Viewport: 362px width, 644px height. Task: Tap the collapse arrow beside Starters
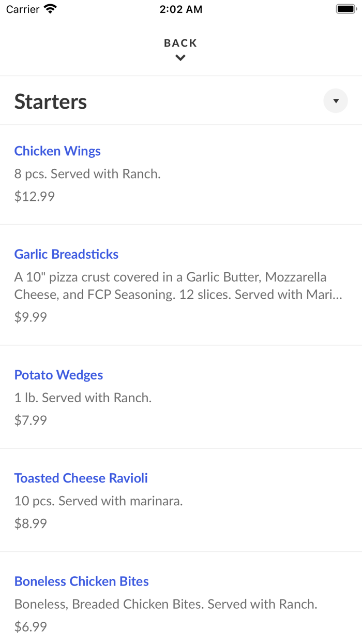336,100
